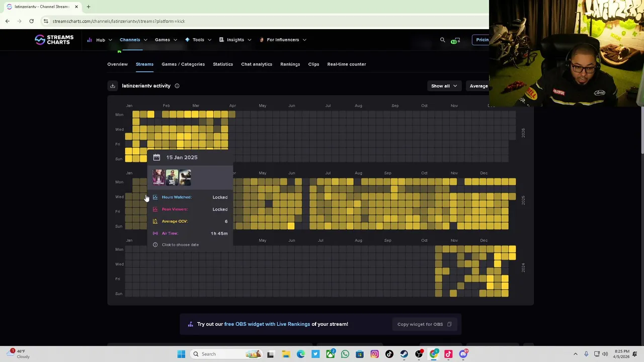Click the info icon beside Click to choose date
Screen dimensions: 644x362
coord(155,245)
